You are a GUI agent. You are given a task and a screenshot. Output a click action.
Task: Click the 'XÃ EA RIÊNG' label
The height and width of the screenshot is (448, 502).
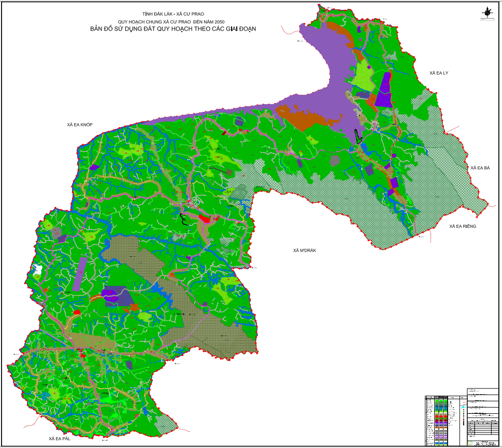point(463,226)
